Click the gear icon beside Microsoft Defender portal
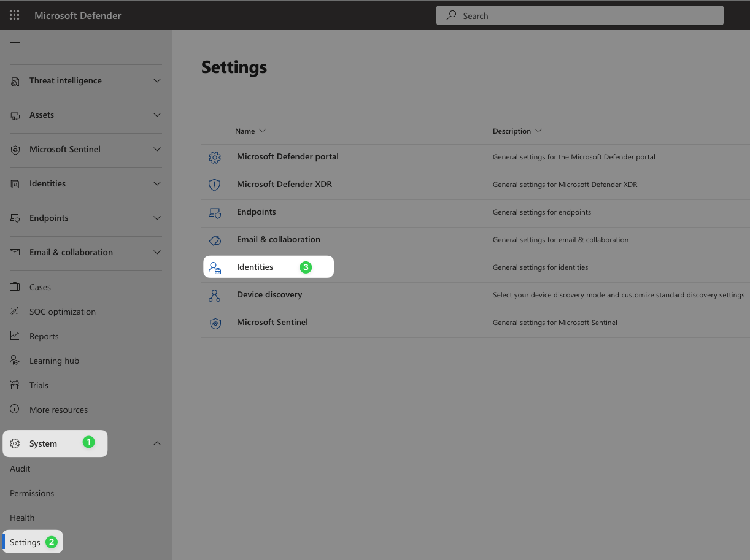Image resolution: width=750 pixels, height=560 pixels. (x=214, y=158)
